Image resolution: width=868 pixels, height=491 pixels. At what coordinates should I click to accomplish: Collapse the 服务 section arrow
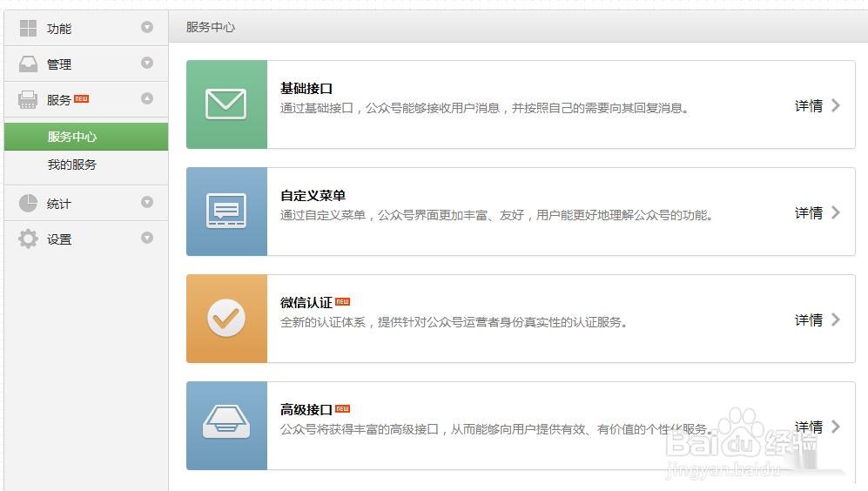point(146,98)
